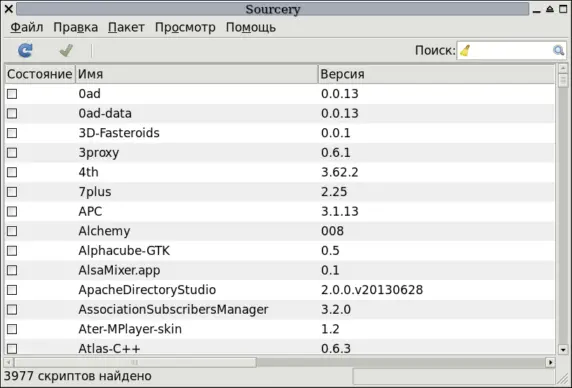The width and height of the screenshot is (572, 388).
Task: Click version 0.6.3 cell
Action: click(336, 349)
